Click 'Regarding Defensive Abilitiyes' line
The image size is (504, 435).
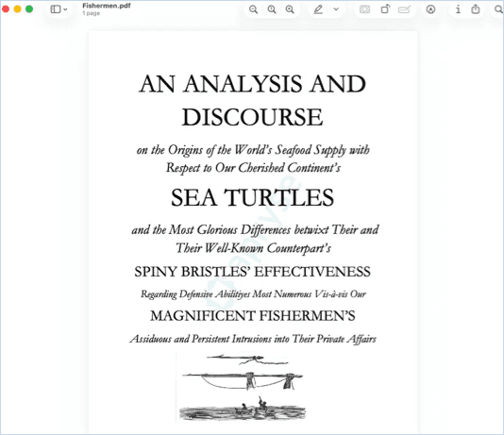[253, 294]
